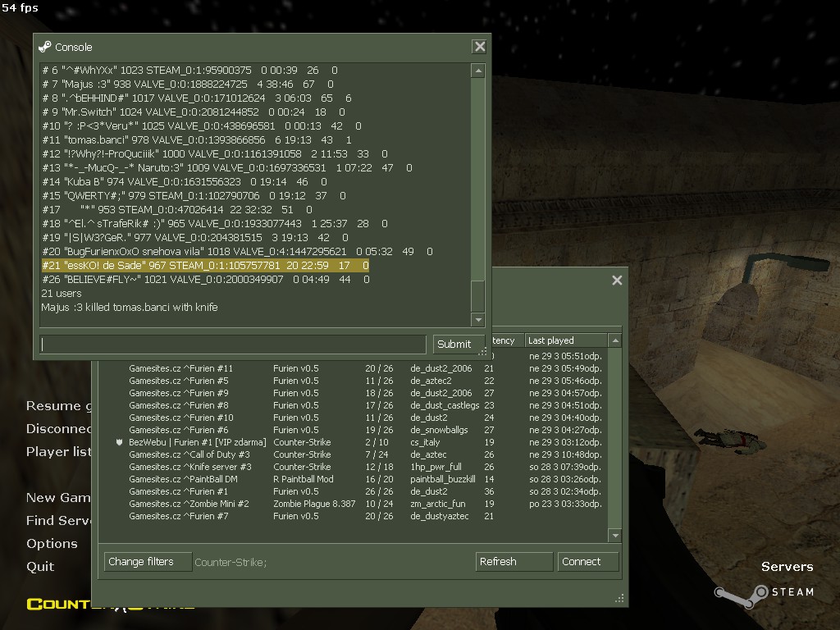
Task: Refresh the server list
Action: (x=514, y=562)
